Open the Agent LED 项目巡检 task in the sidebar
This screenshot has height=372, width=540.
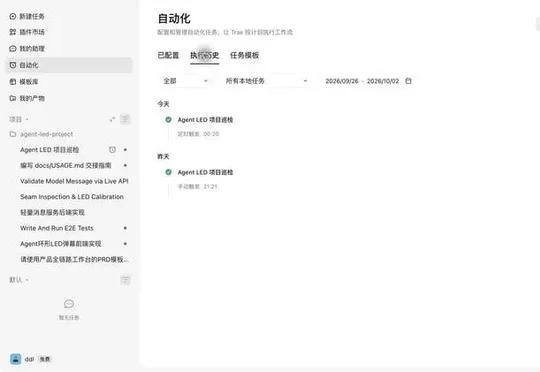[x=50, y=150]
